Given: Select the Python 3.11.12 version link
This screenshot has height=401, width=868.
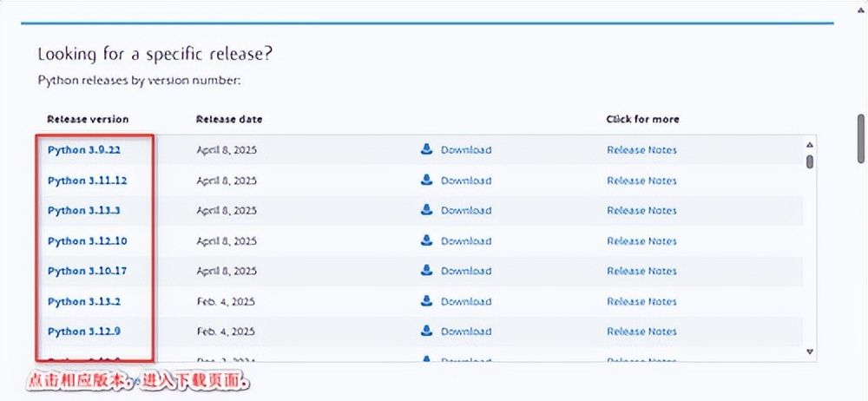Looking at the screenshot, I should [87, 181].
